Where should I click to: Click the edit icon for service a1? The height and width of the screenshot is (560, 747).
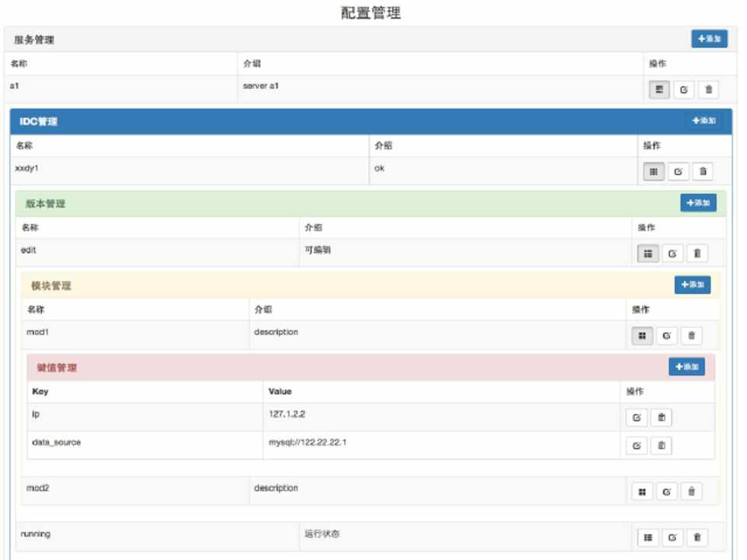[x=684, y=89]
